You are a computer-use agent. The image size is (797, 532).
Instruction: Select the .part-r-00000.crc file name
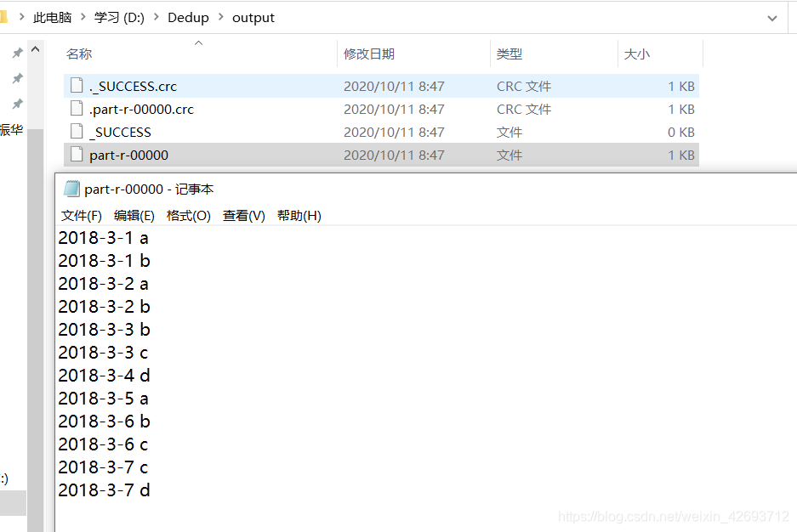141,109
